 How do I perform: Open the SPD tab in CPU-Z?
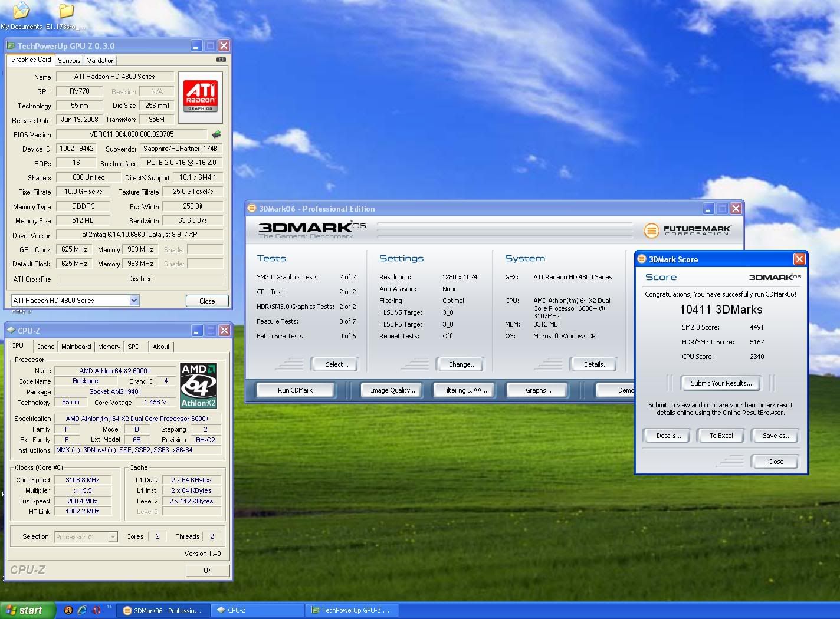click(134, 347)
